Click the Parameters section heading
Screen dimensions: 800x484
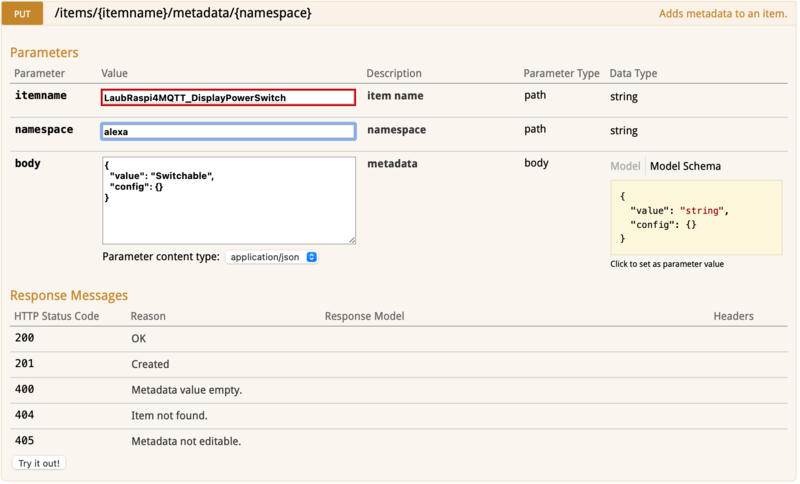click(44, 52)
